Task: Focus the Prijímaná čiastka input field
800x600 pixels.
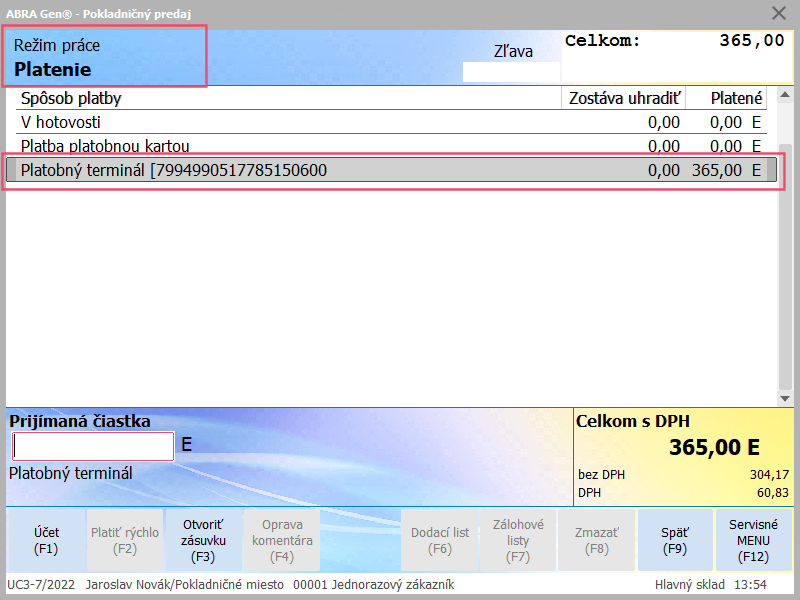Action: pyautogui.click(x=93, y=446)
